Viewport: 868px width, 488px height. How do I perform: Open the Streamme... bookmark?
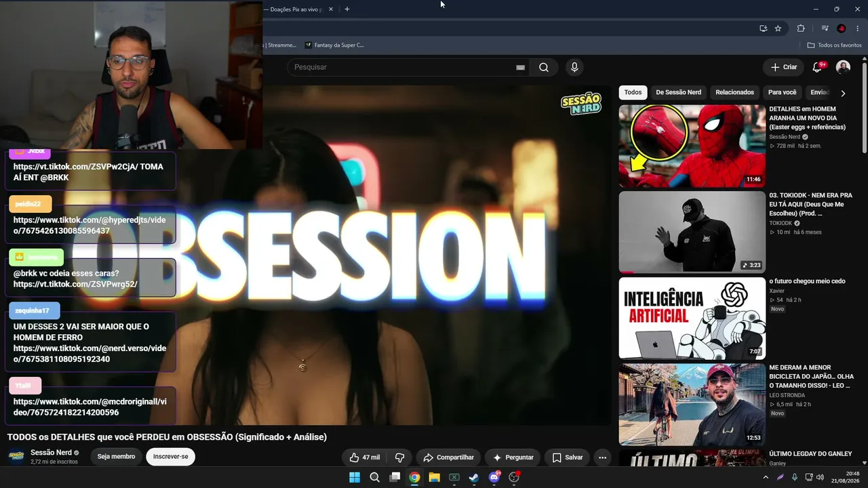click(280, 45)
